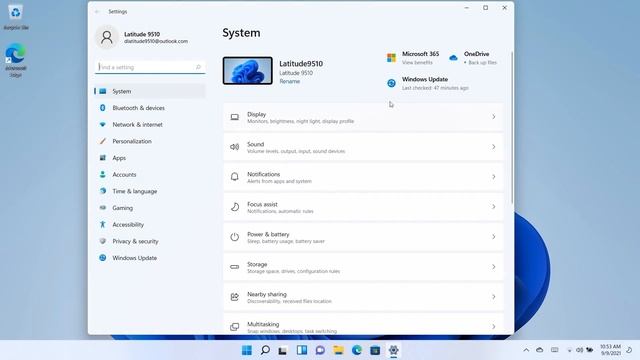Expand the Storage row chevron
640x360 pixels.
pyautogui.click(x=493, y=267)
